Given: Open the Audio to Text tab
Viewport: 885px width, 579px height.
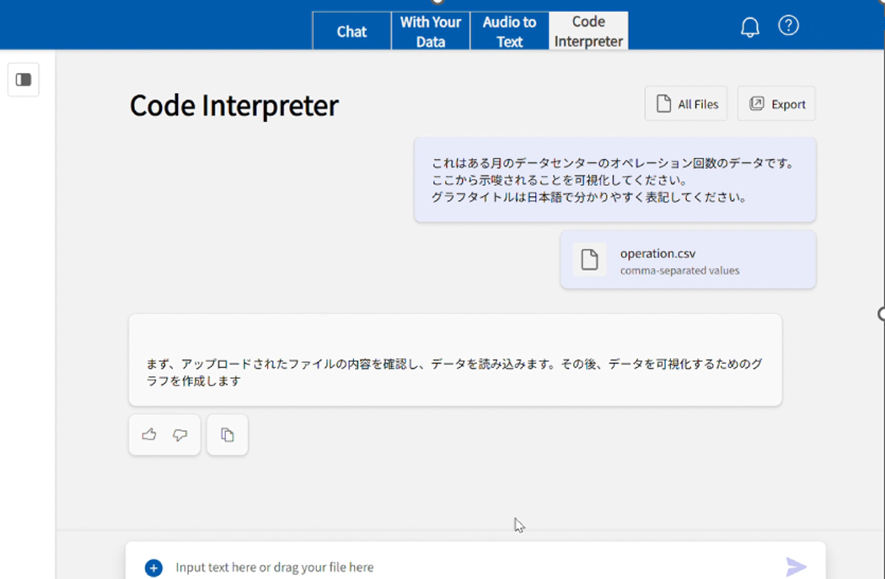Looking at the screenshot, I should coord(509,31).
